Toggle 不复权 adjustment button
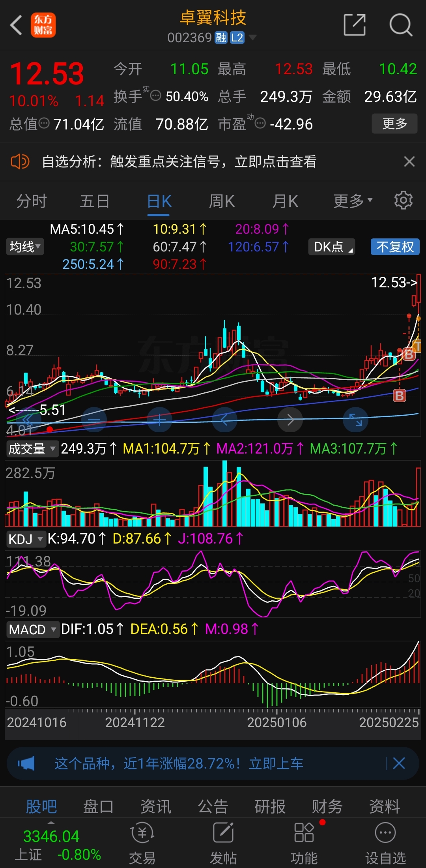The image size is (426, 868). [x=395, y=247]
